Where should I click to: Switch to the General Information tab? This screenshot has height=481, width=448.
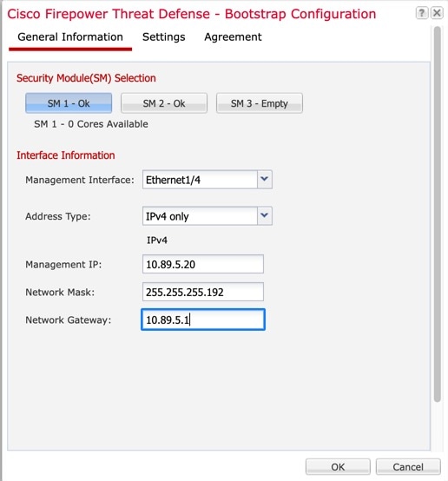pos(70,37)
